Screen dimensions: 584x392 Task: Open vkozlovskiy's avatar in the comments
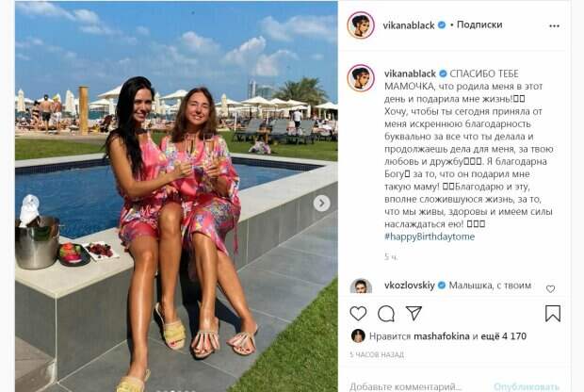[x=361, y=286]
